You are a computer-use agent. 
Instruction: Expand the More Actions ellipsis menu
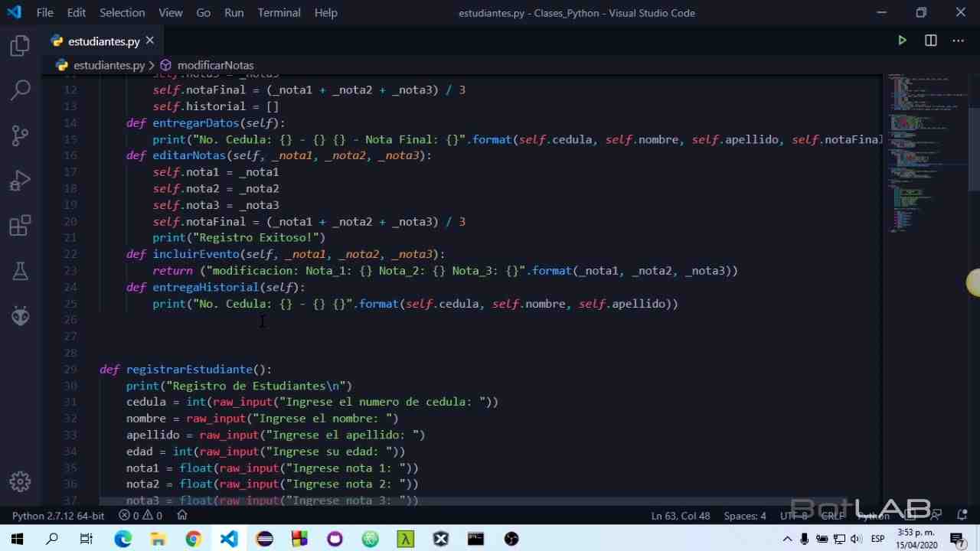tap(958, 41)
